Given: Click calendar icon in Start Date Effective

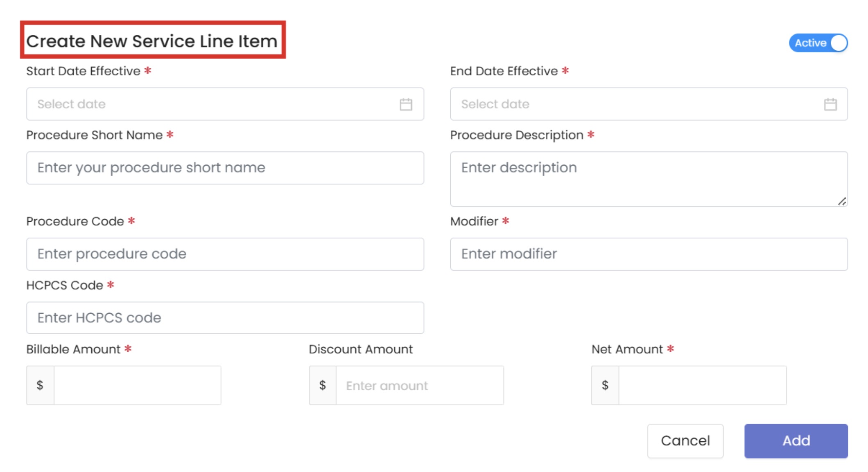Looking at the screenshot, I should pyautogui.click(x=405, y=104).
